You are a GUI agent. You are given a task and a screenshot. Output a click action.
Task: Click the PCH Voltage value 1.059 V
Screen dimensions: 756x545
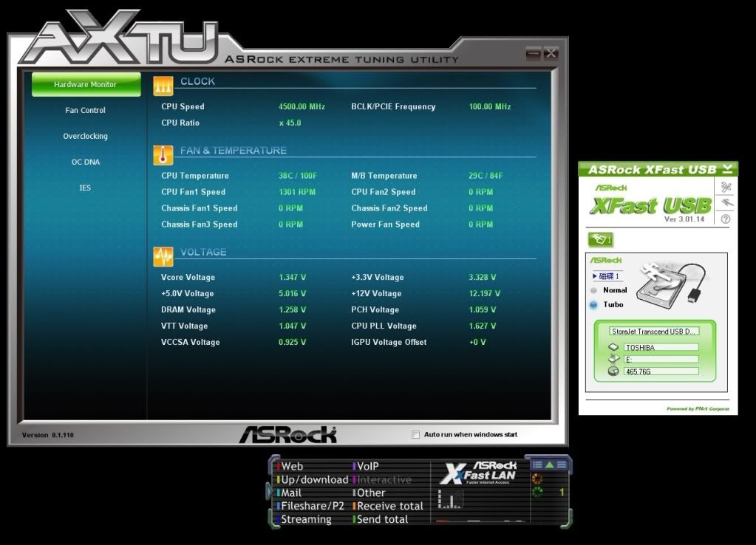pos(482,310)
